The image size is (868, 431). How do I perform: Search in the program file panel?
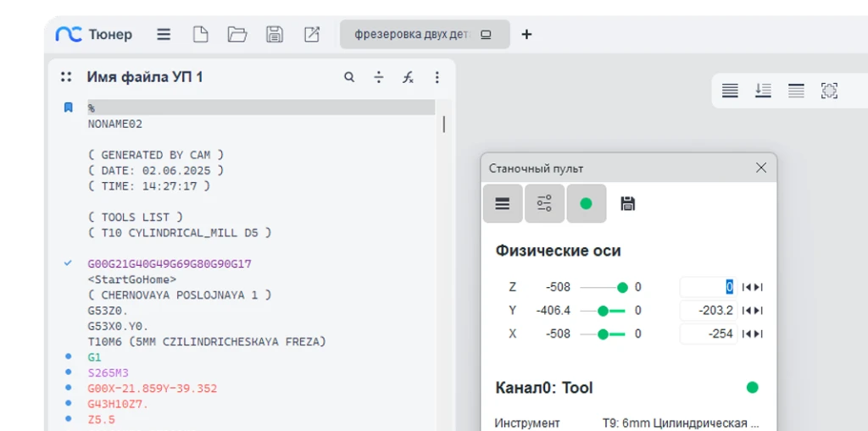click(349, 77)
